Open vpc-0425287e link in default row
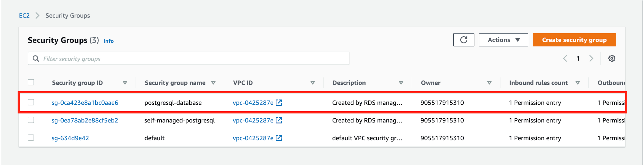Screen dimensions: 644x165 pos(253,138)
